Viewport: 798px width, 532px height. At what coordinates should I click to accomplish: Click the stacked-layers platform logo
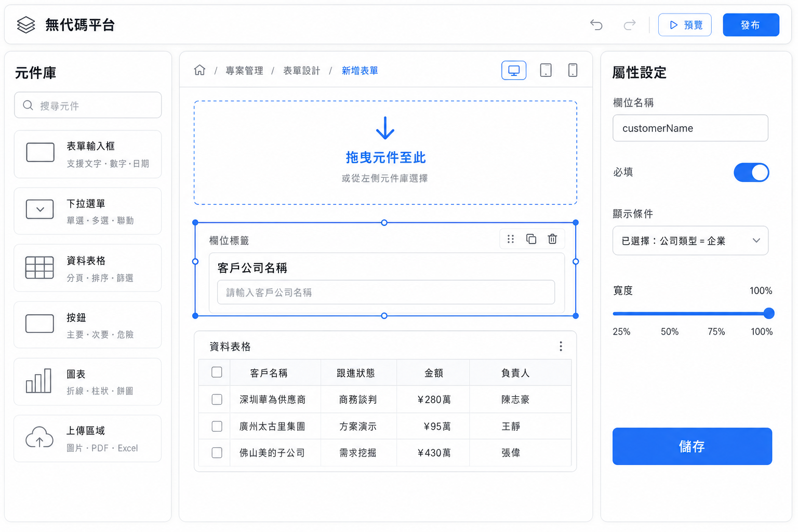click(x=26, y=24)
